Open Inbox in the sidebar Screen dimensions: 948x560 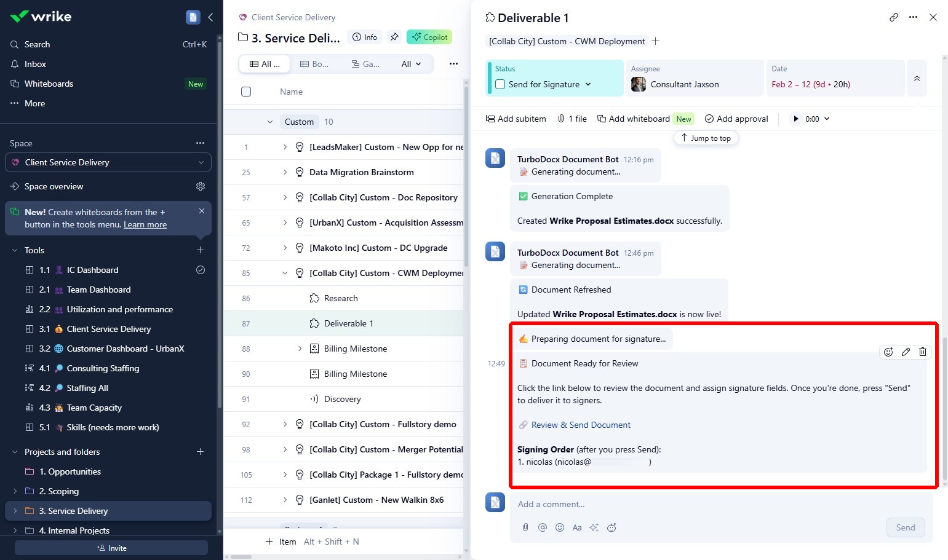[x=35, y=64]
